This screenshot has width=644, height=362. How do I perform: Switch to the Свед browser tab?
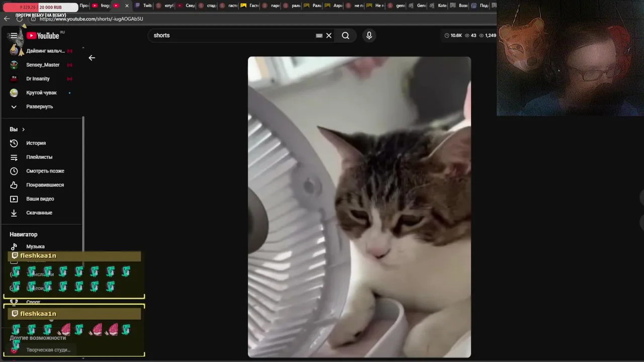coord(186,6)
